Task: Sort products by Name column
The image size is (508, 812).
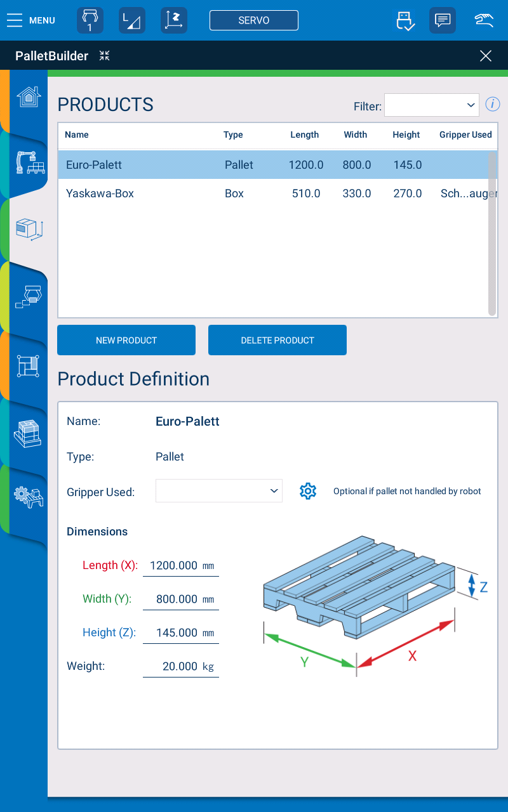Action: (x=77, y=134)
